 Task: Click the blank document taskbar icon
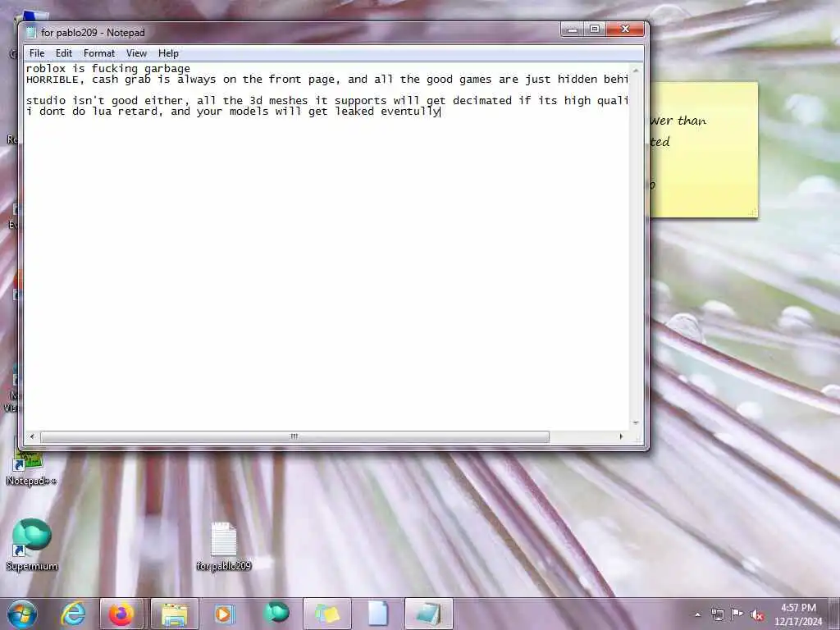(x=377, y=614)
